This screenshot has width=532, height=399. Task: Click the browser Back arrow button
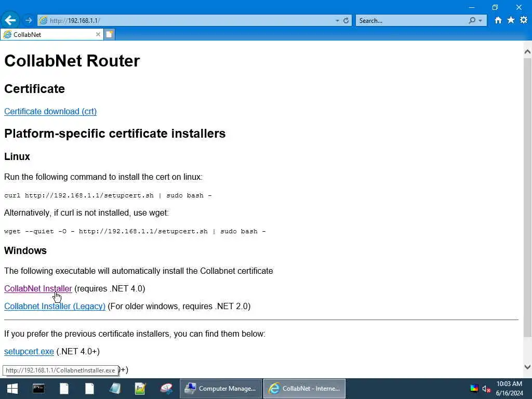click(10, 20)
